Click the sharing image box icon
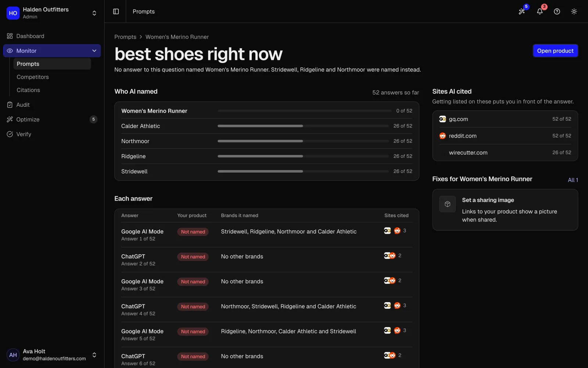 [x=447, y=204]
